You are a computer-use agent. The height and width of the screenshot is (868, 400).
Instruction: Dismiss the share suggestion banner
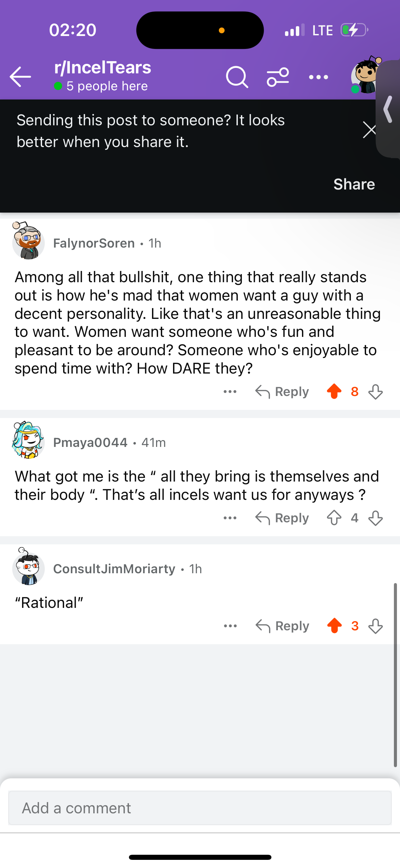pos(369,130)
